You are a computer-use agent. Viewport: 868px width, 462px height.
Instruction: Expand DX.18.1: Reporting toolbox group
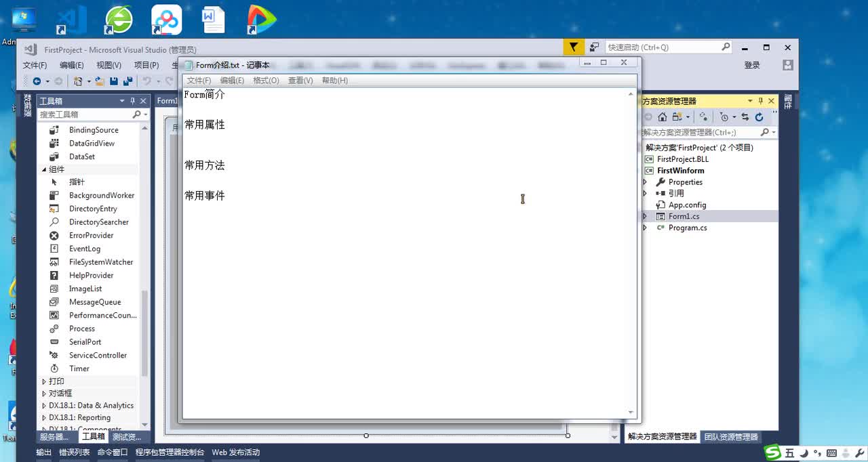tap(44, 418)
